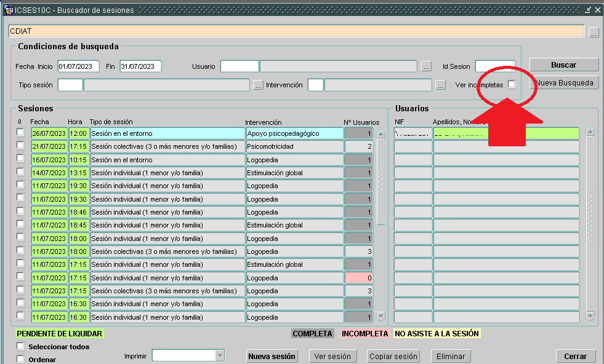Click the Nueva Busqueda button
The height and width of the screenshot is (364, 604).
pyautogui.click(x=564, y=82)
